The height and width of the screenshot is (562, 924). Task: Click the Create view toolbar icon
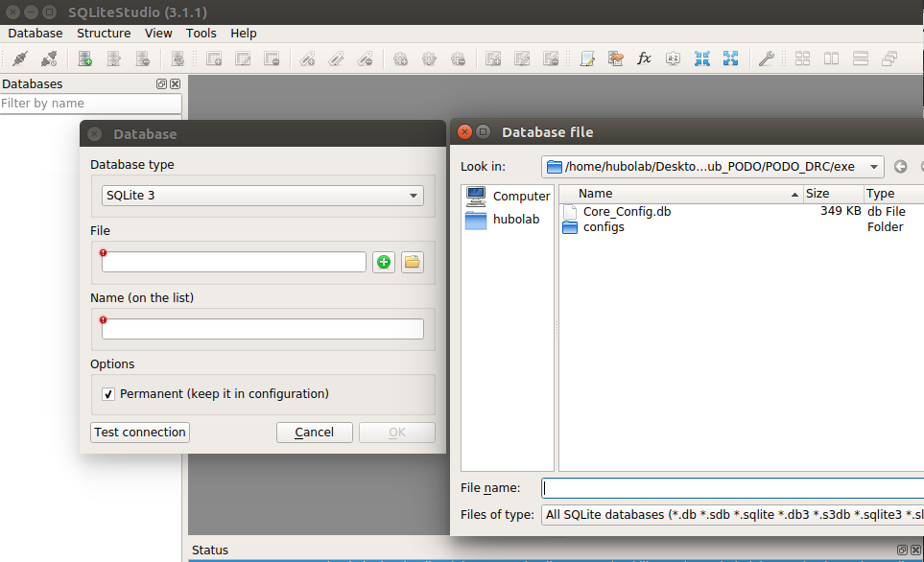[493, 59]
